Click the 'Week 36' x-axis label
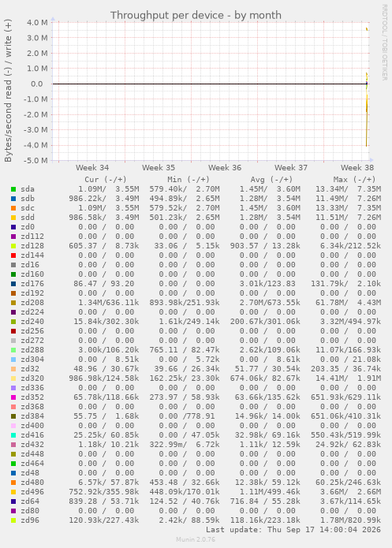Image resolution: width=392 pixels, height=548 pixels. pyautogui.click(x=225, y=167)
